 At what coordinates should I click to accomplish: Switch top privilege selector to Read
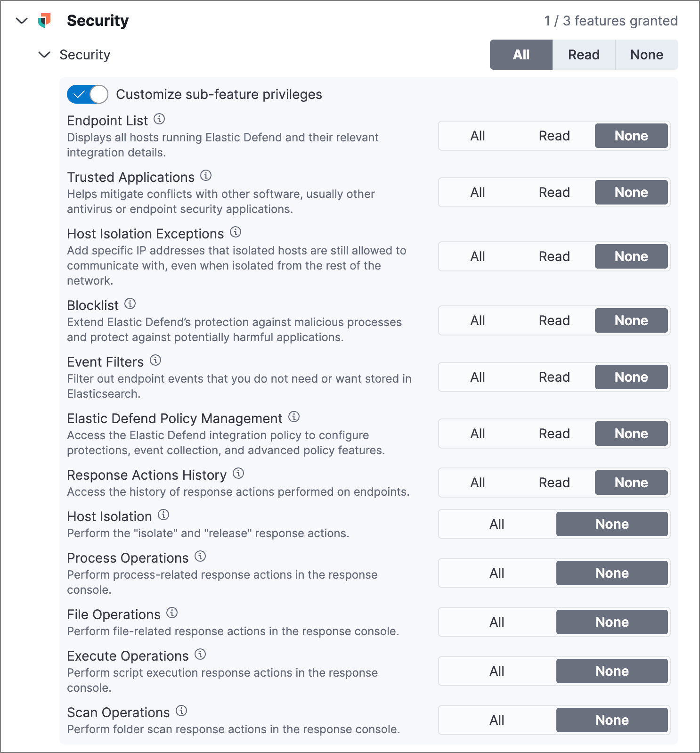pyautogui.click(x=583, y=54)
